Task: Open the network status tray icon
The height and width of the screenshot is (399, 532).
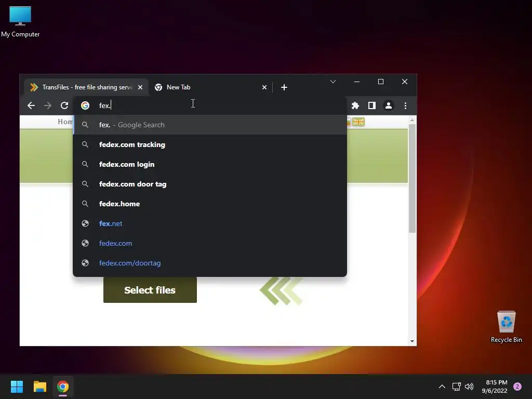Action: pos(456,387)
